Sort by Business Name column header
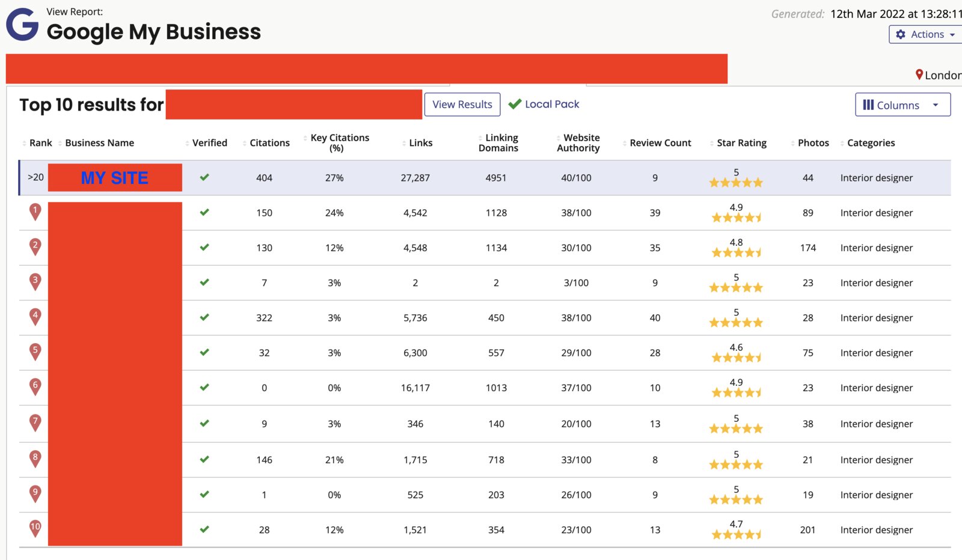The width and height of the screenshot is (962, 560). (99, 143)
